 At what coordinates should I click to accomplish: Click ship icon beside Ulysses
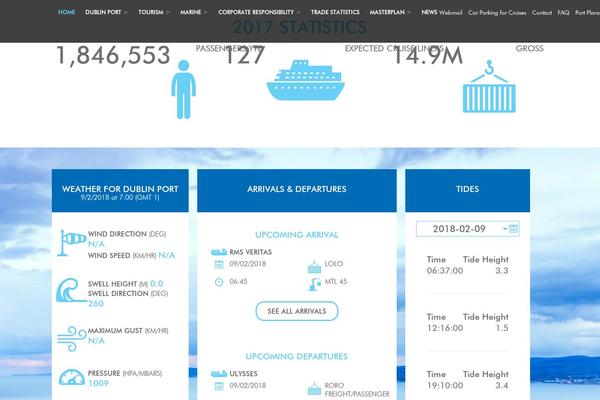tap(219, 374)
